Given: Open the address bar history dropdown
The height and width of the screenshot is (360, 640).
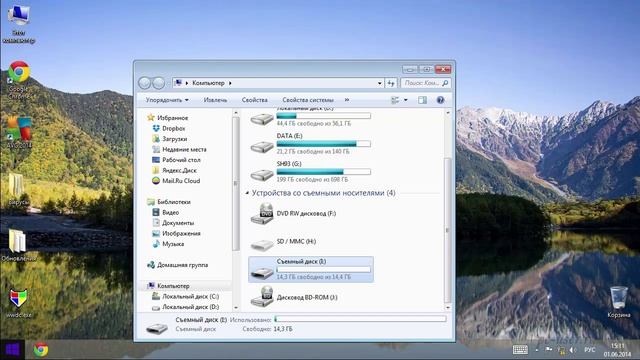Looking at the screenshot, I should click(x=380, y=83).
